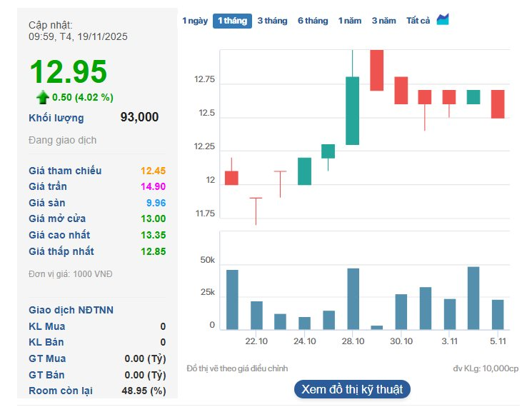This screenshot has height=407, width=532.
Task: Select the Tất cả range tab
Action: point(418,21)
